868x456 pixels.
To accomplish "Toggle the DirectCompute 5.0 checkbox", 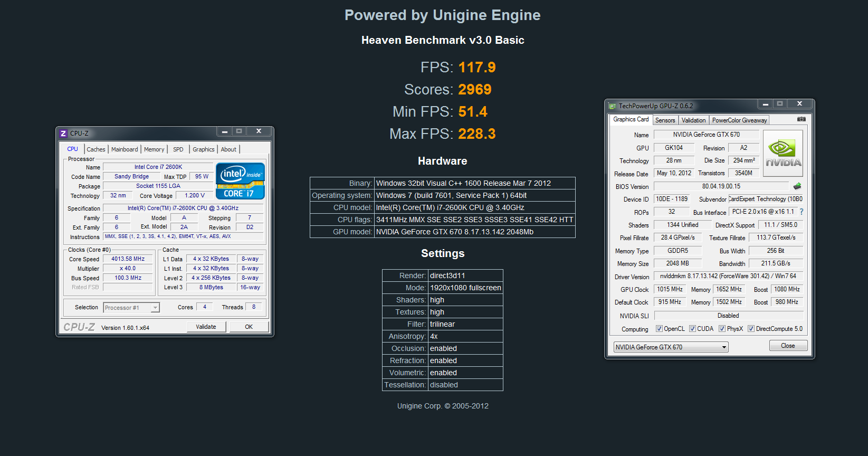I will (751, 329).
